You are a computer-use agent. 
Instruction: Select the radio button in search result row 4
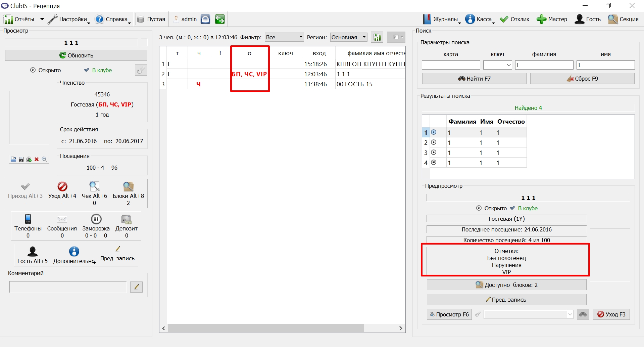click(x=434, y=163)
